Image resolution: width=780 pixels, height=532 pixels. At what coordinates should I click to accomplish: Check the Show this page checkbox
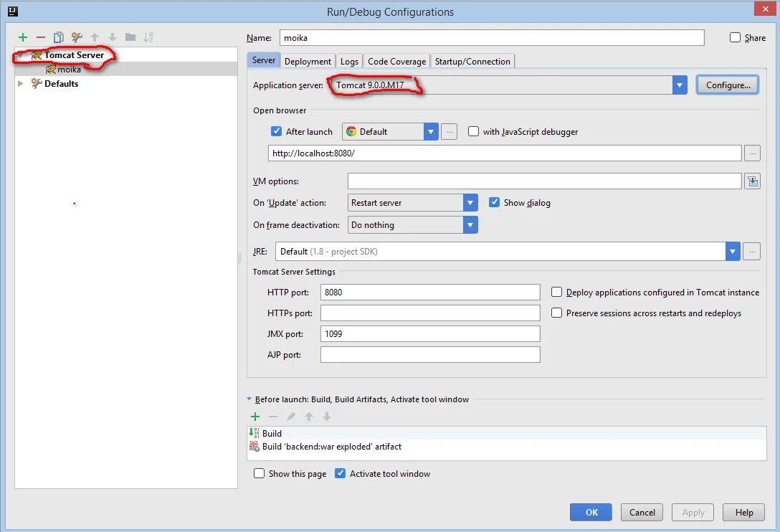click(x=259, y=473)
